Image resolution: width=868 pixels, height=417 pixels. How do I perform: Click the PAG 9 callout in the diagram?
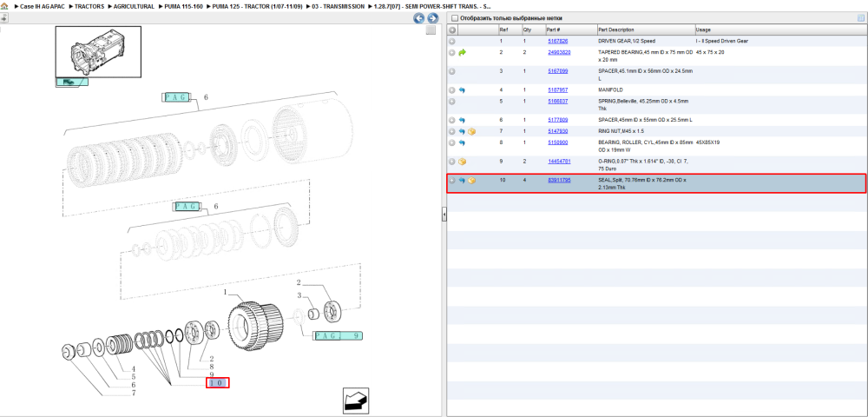pos(339,335)
